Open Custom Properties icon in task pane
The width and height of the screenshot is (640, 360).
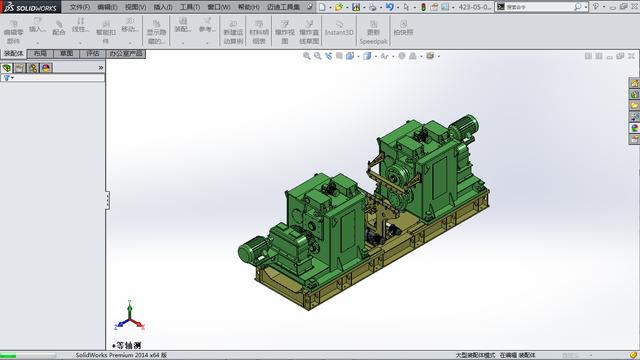[x=634, y=139]
